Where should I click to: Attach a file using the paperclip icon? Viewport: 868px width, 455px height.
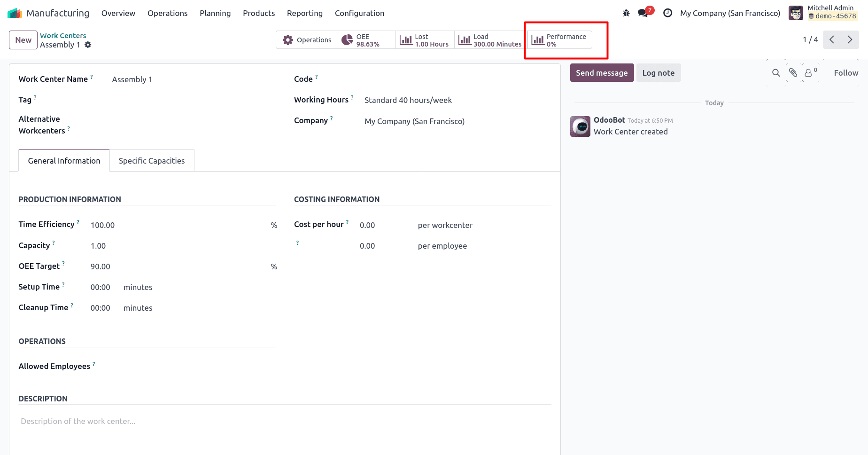792,73
